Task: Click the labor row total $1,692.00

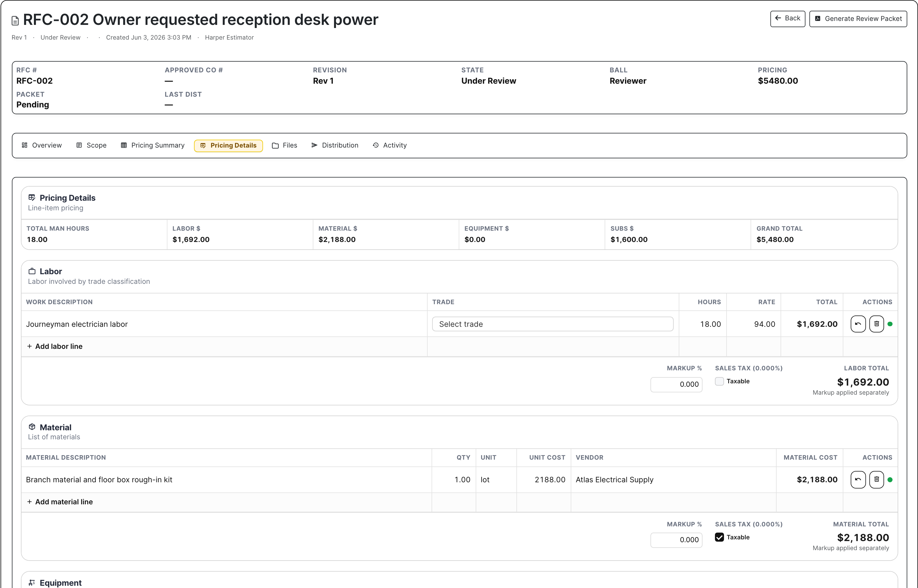Action: (x=817, y=324)
